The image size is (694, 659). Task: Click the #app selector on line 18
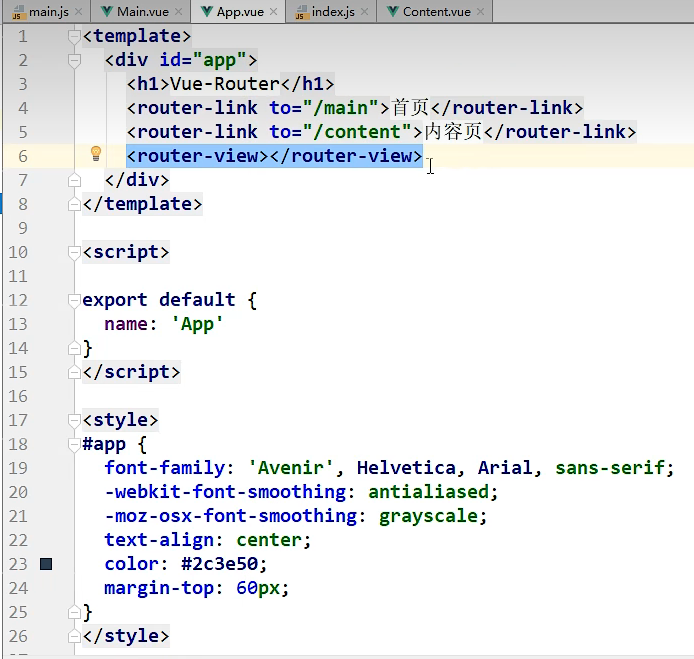pyautogui.click(x=104, y=444)
